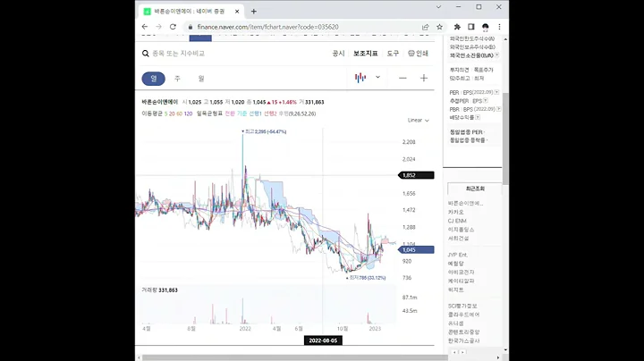Image resolution: width=644 pixels, height=361 pixels.
Task: Open the help icon beside 추정PER EPS
Action: click(x=486, y=100)
